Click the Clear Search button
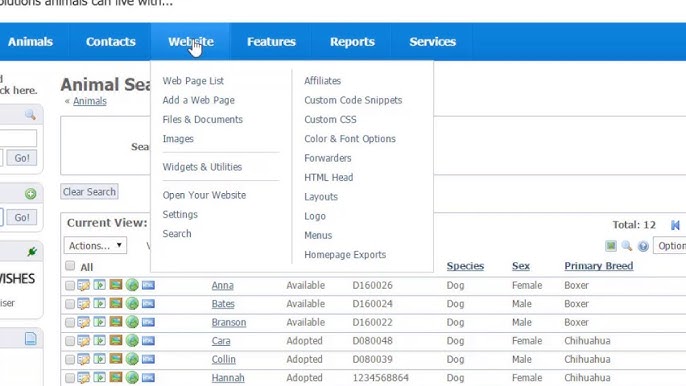686x386 pixels. pos(89,192)
